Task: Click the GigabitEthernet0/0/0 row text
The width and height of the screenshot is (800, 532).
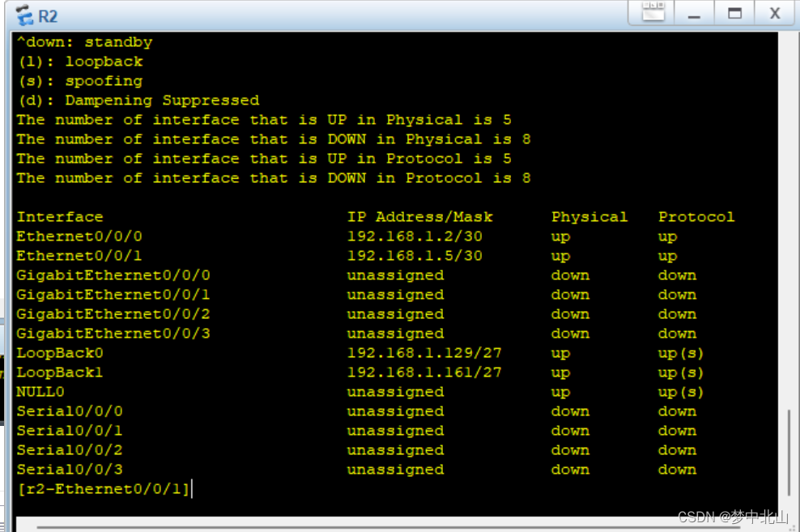Action: pyautogui.click(x=113, y=275)
